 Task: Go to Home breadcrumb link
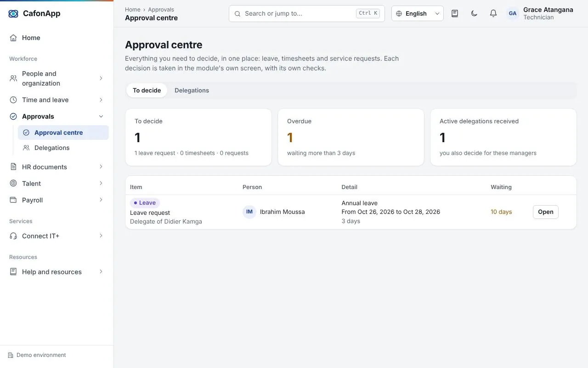tap(133, 9)
